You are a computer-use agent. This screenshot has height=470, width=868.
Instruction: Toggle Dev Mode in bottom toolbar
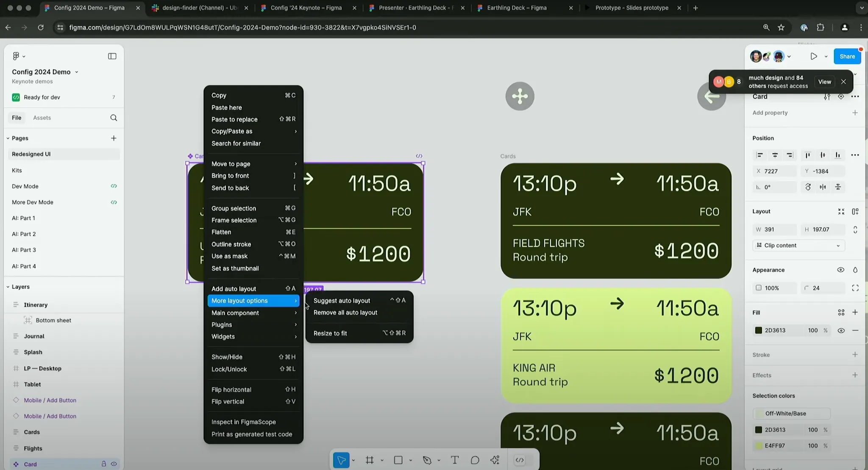[520, 460]
